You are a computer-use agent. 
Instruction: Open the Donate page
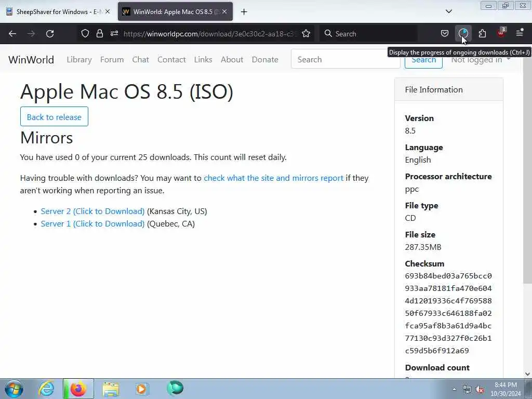tap(265, 60)
